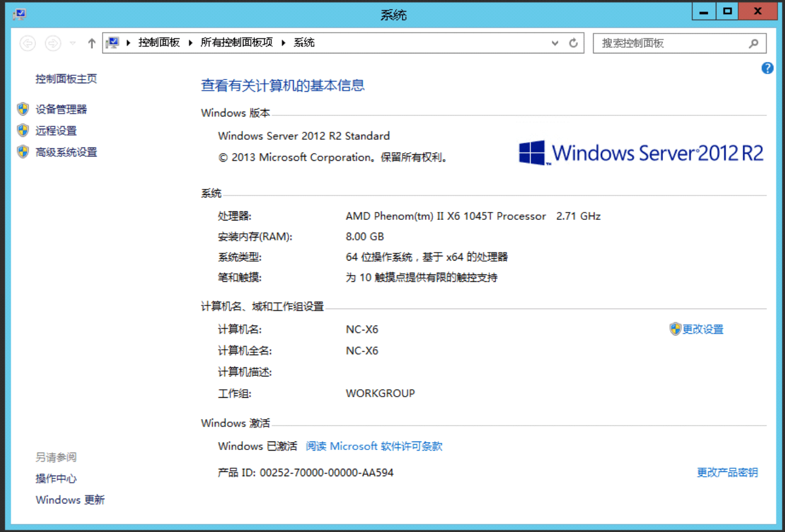This screenshot has width=785, height=532.
Task: Open 控制面板主页 link
Action: (66, 79)
